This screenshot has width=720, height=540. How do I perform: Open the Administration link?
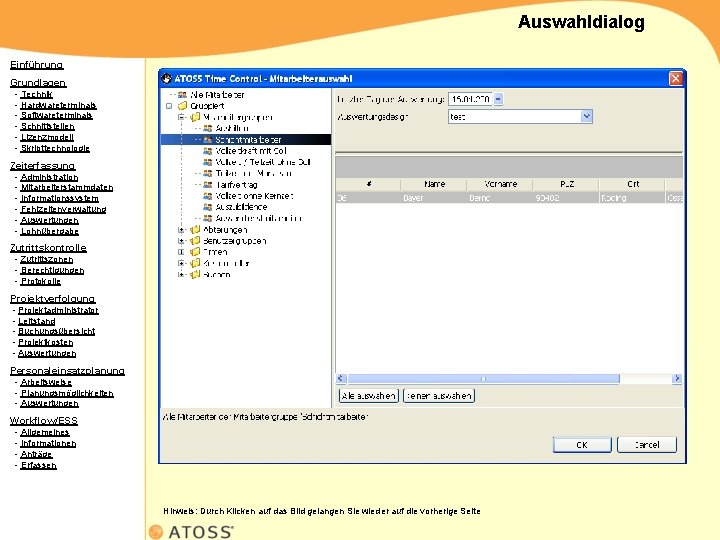(x=49, y=177)
